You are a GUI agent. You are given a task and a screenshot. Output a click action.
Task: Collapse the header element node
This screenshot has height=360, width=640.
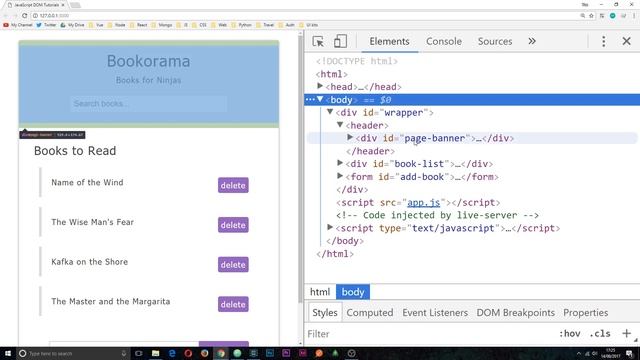340,125
